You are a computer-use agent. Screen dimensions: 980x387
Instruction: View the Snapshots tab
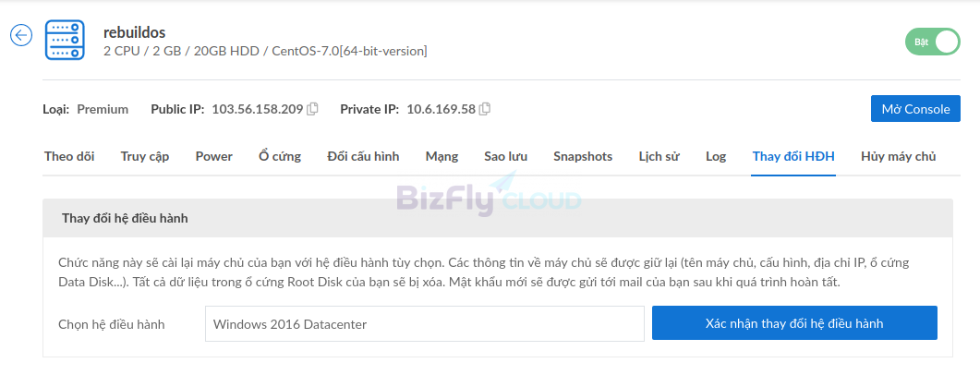[x=583, y=156]
